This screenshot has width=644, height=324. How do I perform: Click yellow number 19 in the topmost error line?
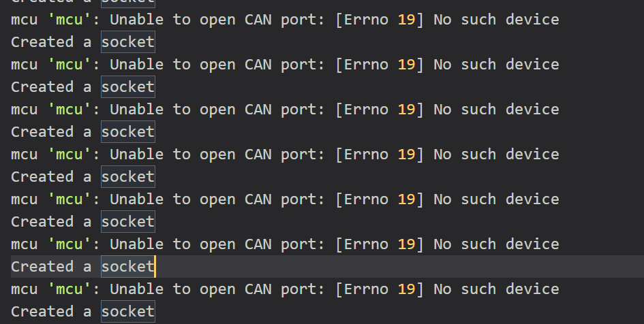(407, 20)
